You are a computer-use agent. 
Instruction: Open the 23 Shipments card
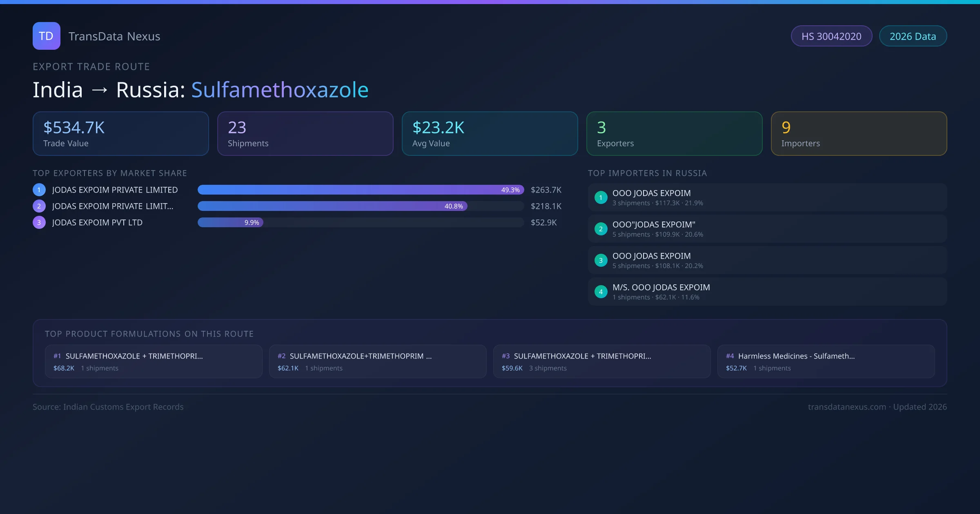(305, 133)
